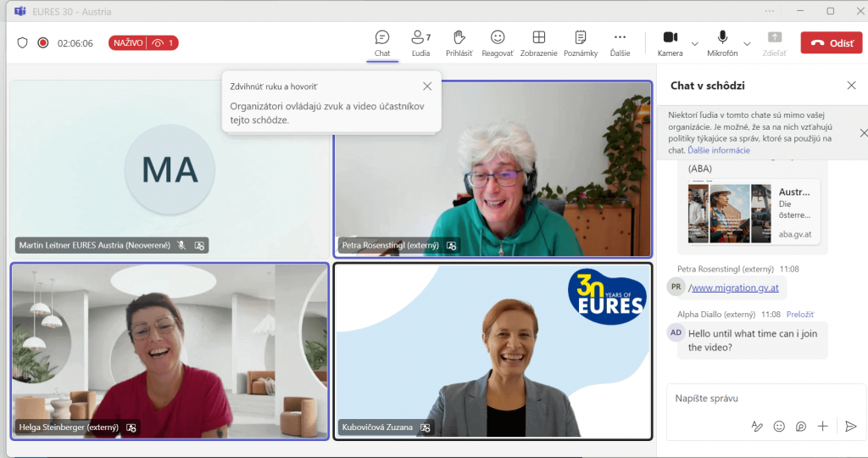Toggle the Kamera on or off
The width and height of the screenshot is (868, 458).
pyautogui.click(x=670, y=42)
